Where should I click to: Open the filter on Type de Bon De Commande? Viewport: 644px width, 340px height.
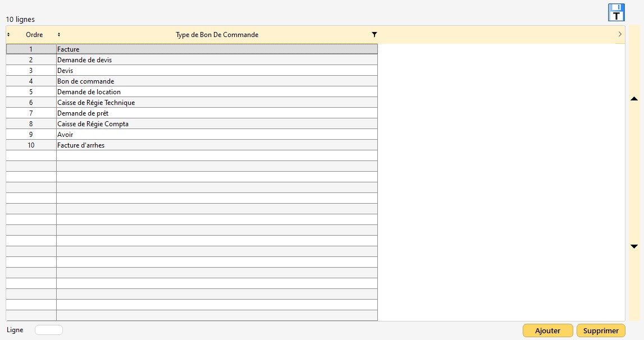point(374,35)
